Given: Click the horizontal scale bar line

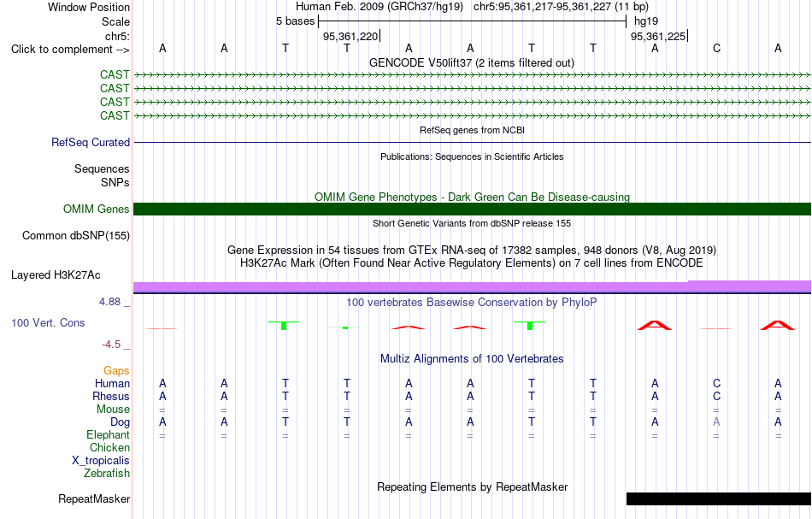Looking at the screenshot, I should [473, 21].
